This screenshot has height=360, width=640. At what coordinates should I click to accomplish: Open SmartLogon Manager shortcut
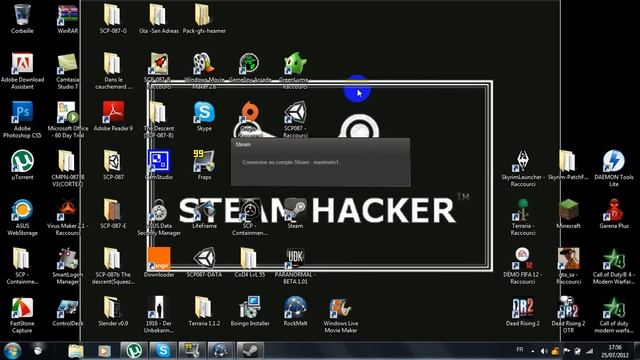68,266
